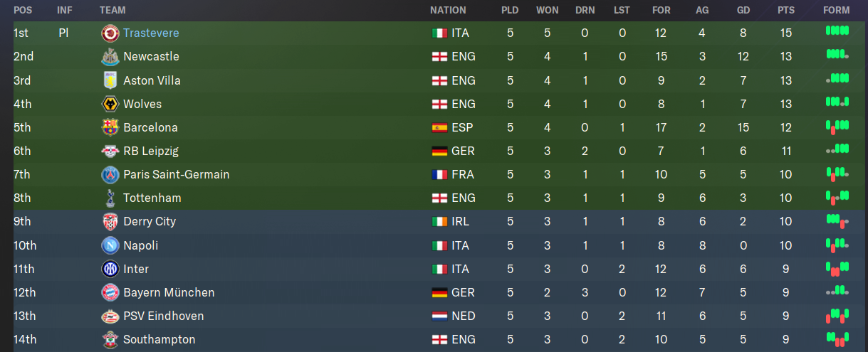
Task: Click the Bayern München crest
Action: [110, 292]
